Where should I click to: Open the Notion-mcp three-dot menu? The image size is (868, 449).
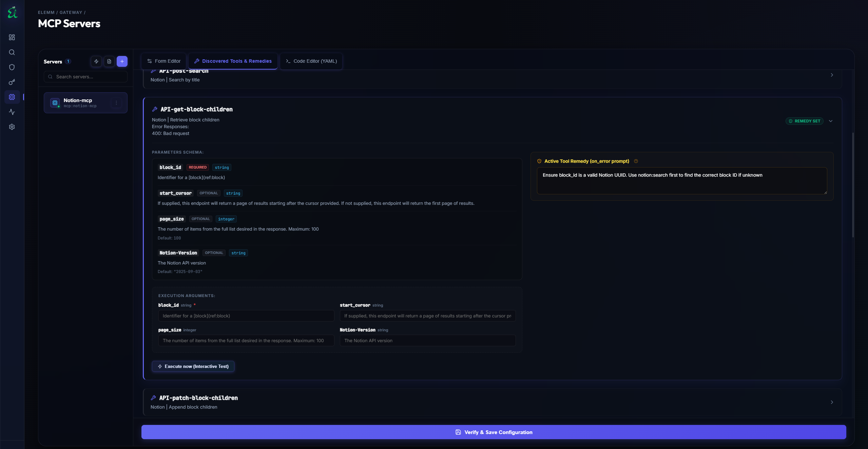(x=116, y=103)
